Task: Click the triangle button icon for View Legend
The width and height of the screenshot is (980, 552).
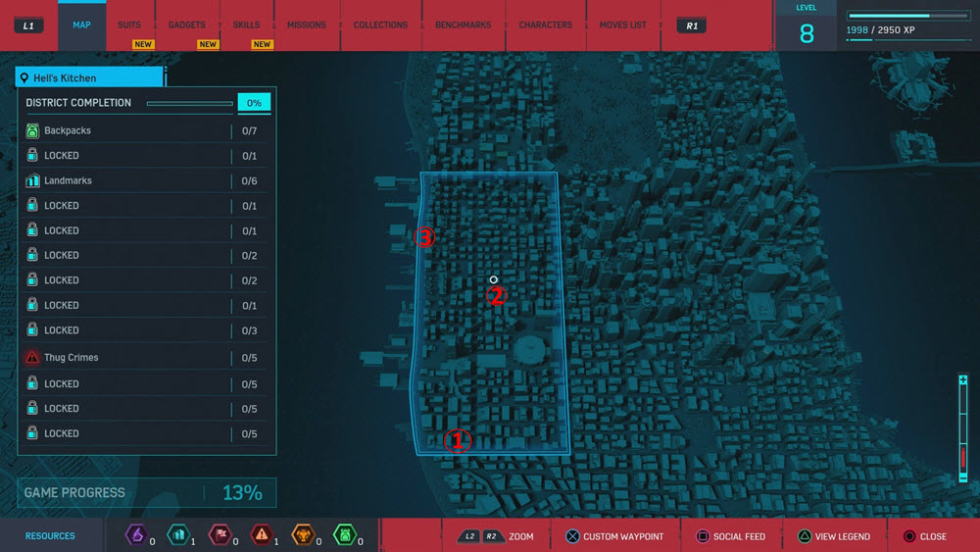Action: click(805, 536)
